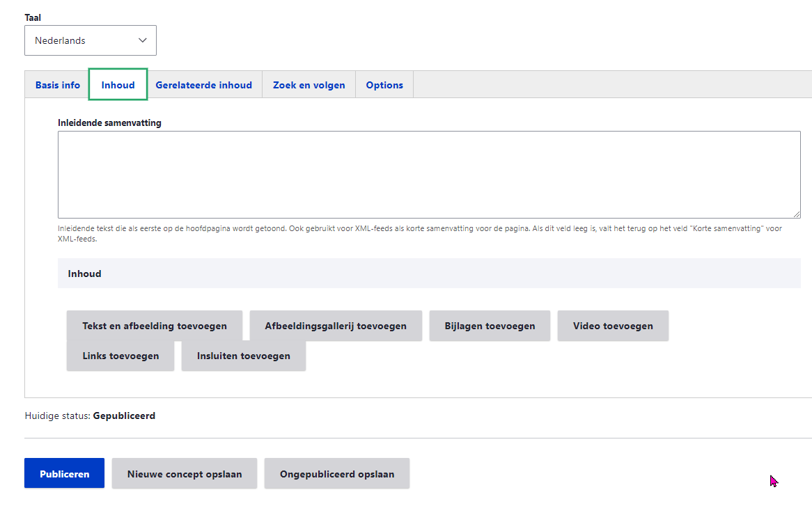The image size is (812, 506).
Task: Click 'Ongepubliceerd opslaan' to save unpublished
Action: pos(337,474)
